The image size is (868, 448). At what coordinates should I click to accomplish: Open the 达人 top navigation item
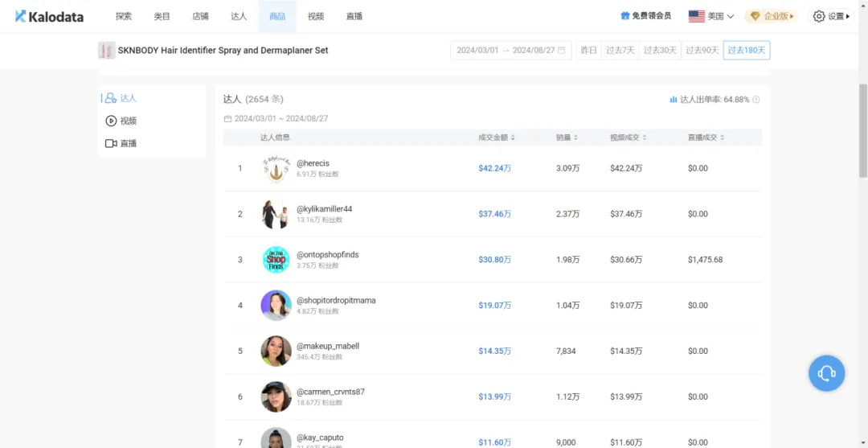pyautogui.click(x=239, y=17)
